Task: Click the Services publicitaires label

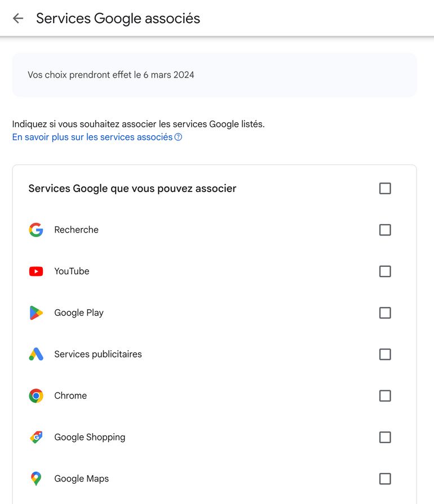Action: [x=98, y=354]
